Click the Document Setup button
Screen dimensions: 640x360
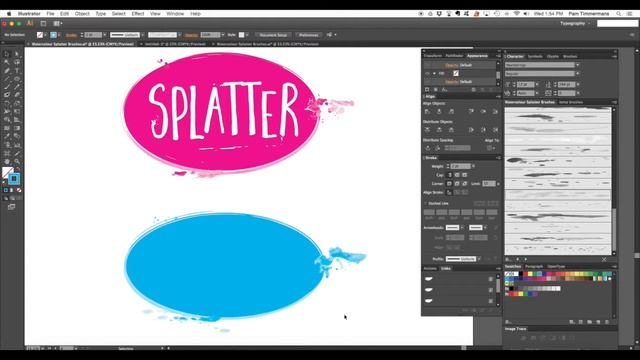[273, 35]
